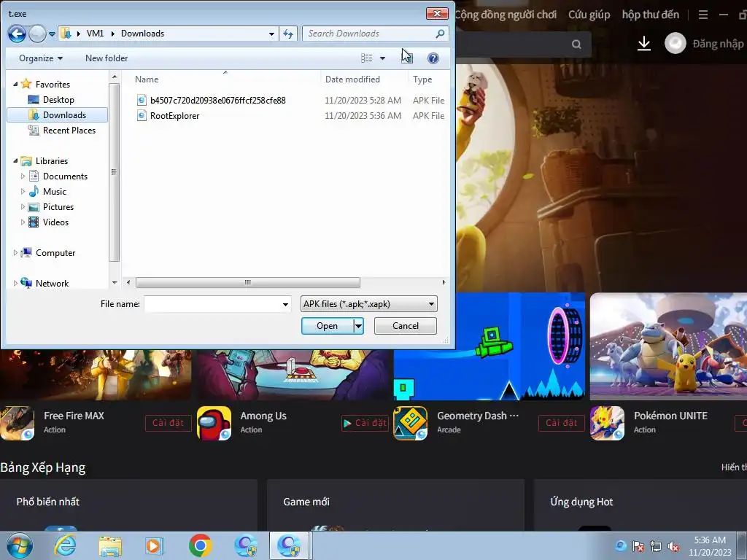
Task: Open Pokémon UNITE app icon
Action: 608,423
